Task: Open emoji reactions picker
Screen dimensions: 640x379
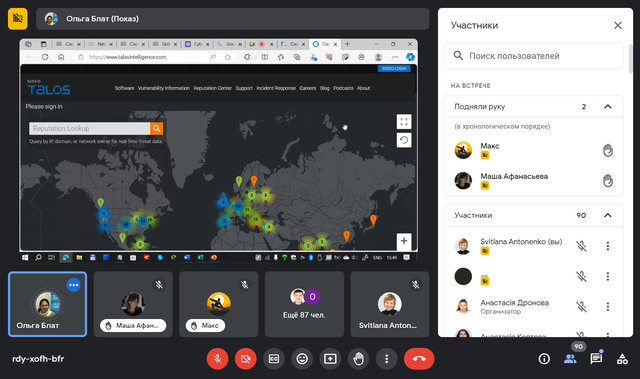Action: click(302, 359)
